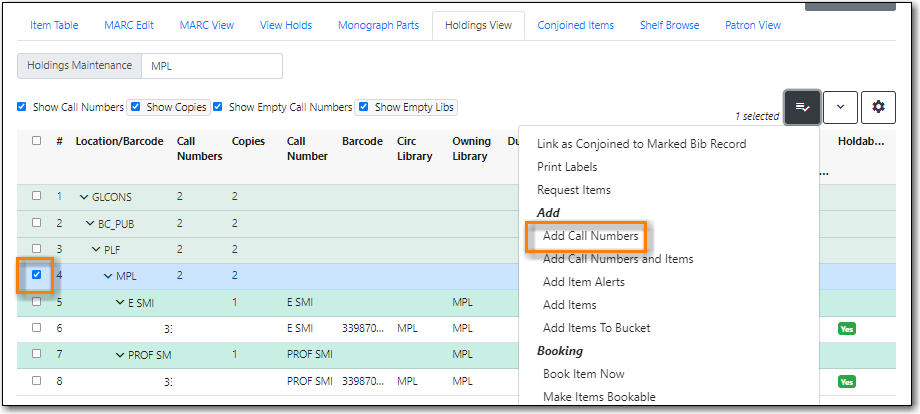Toggle Show Empty Libs checkbox
The width and height of the screenshot is (920, 414).
(x=364, y=107)
